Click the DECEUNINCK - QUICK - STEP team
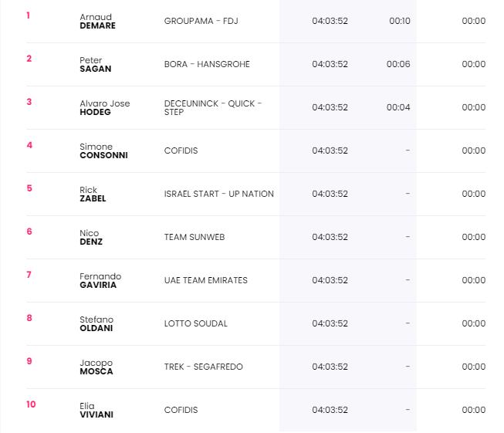504x433 pixels. [213, 108]
